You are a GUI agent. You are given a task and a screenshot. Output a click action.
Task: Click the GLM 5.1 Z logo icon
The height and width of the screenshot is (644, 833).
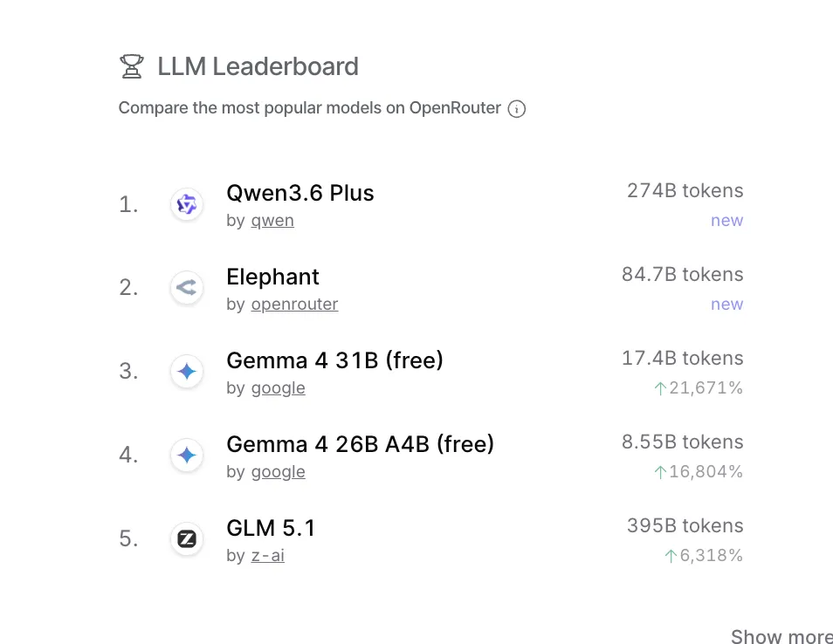pyautogui.click(x=187, y=539)
